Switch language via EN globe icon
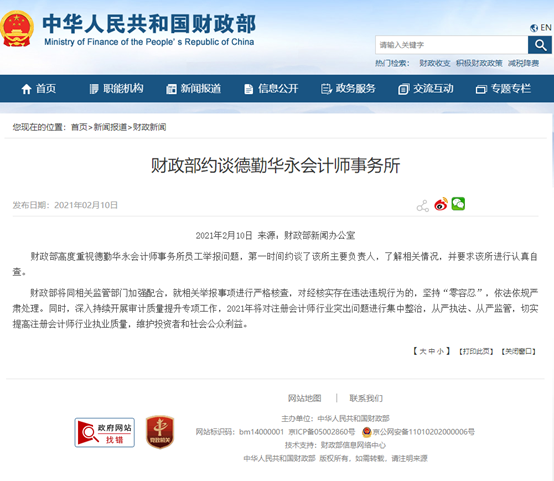554x481 pixels. [541, 28]
